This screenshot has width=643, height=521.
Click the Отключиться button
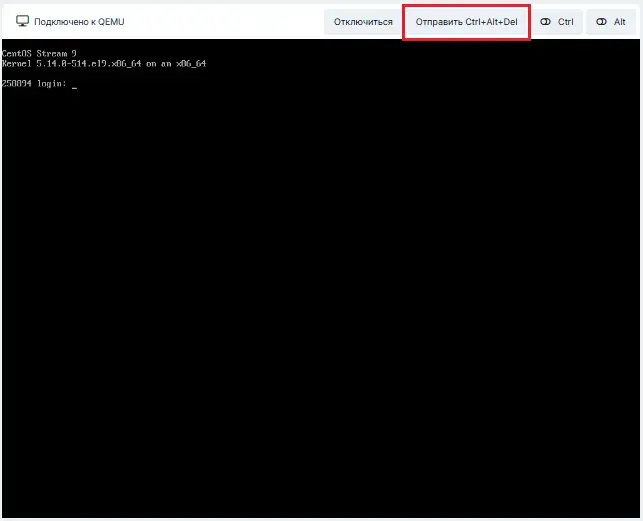point(363,22)
